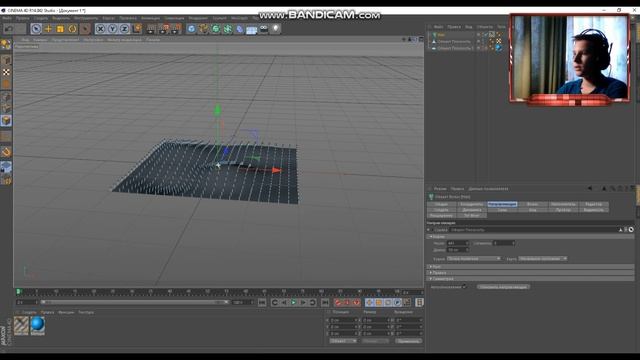Add a Cube primitive from the toolbar
Image resolution: width=640 pixels, height=360 pixels.
pyautogui.click(x=191, y=29)
